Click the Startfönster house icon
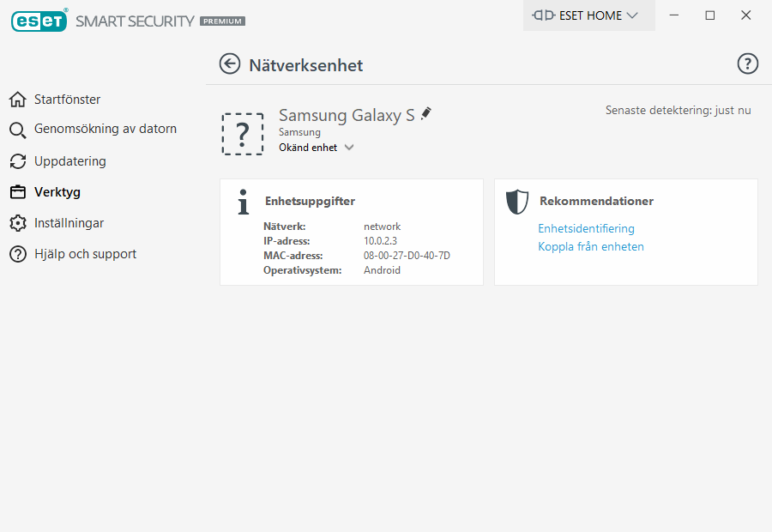Image resolution: width=772 pixels, height=532 pixels. (x=18, y=100)
